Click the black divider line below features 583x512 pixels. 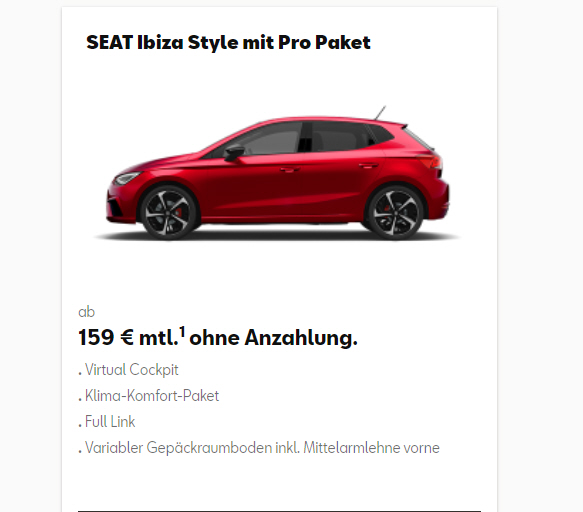tap(279, 511)
